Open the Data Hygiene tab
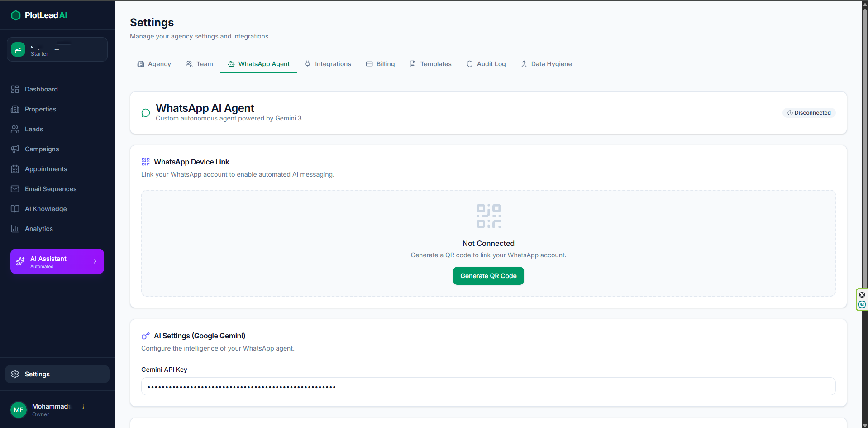Viewport: 868px width, 428px height. click(x=546, y=64)
